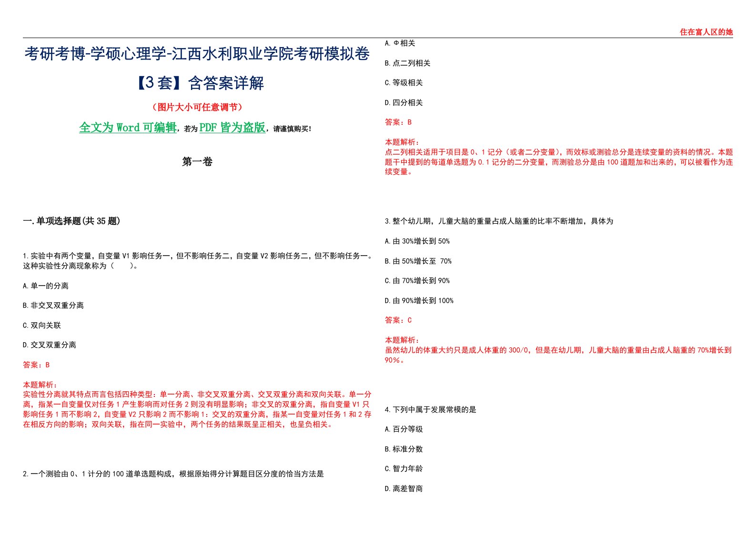Select option C.智力年龄

(404, 469)
